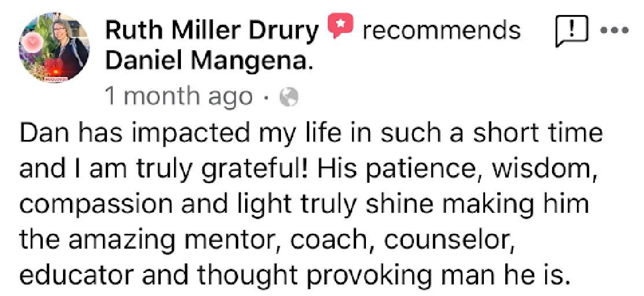The height and width of the screenshot is (296, 644).
Task: Open the Daniel Mangena page link
Action: tap(209, 61)
